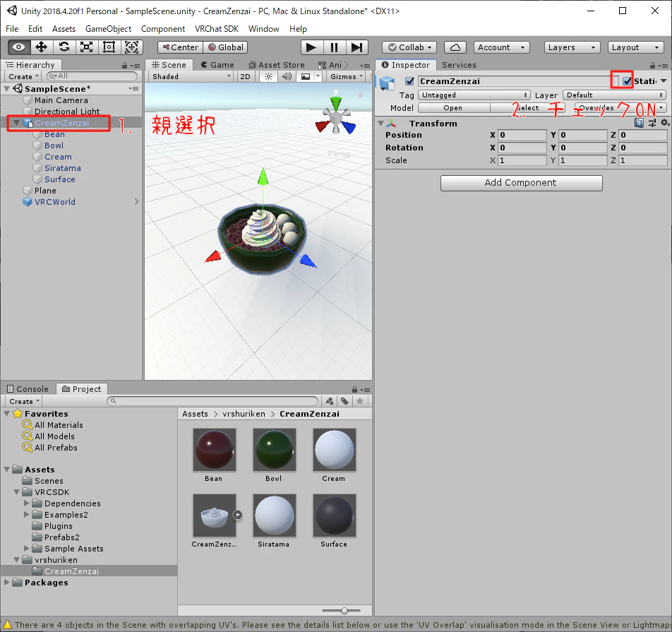Toggle the CreamZenzai active checkbox
This screenshot has width=672, height=632.
click(x=409, y=81)
